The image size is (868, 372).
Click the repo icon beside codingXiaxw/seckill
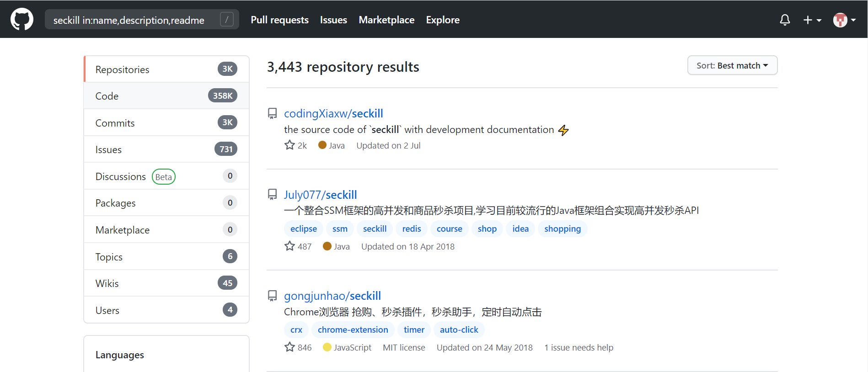(x=272, y=113)
